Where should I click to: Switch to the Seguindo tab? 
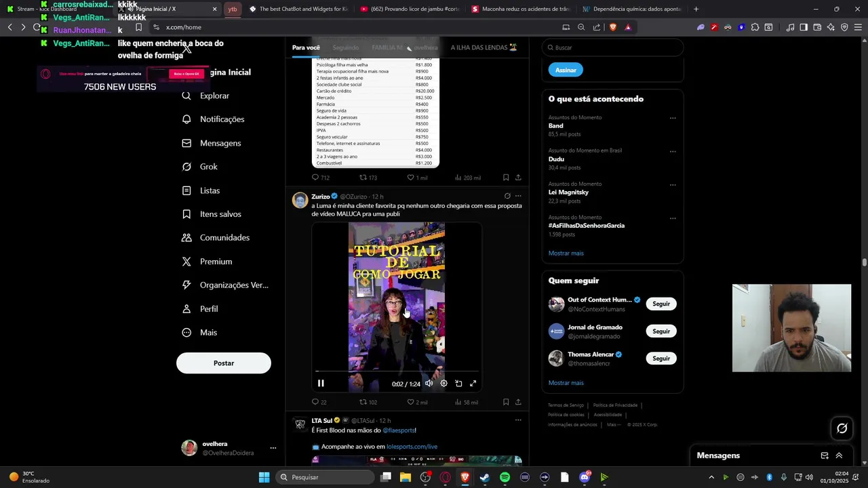coord(346,47)
